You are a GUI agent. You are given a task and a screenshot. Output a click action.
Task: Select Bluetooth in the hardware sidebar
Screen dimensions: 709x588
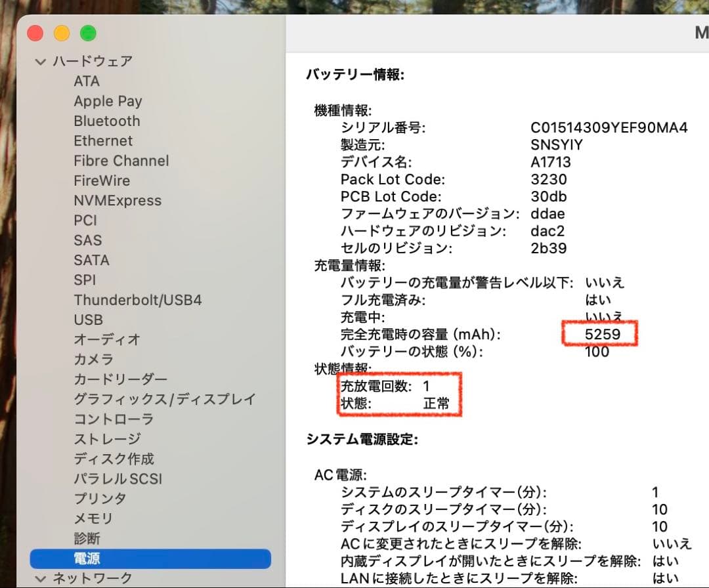pos(107,121)
